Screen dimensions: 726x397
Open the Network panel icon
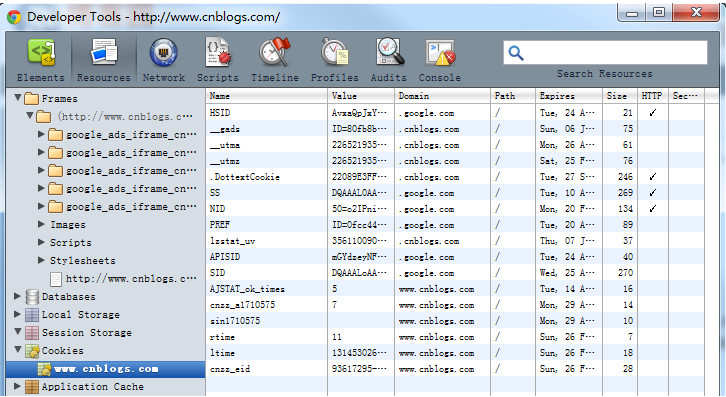pyautogui.click(x=163, y=52)
